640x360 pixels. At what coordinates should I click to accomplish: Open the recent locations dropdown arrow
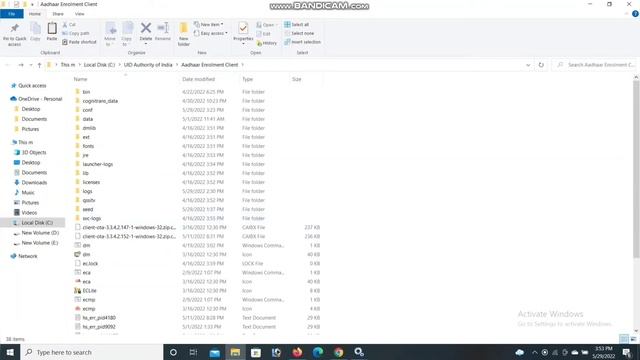[31, 65]
